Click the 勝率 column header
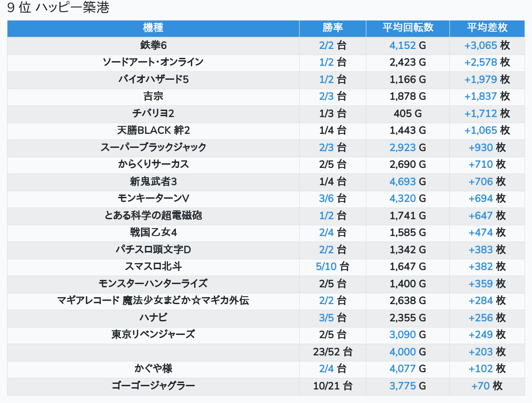Image resolution: width=532 pixels, height=403 pixels. 332,28
